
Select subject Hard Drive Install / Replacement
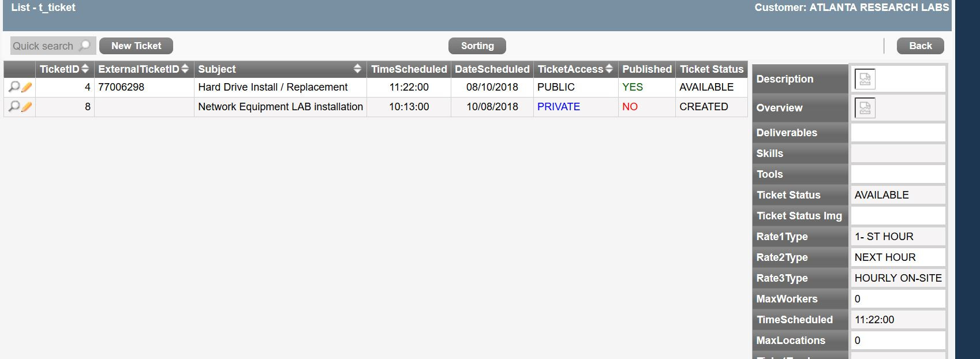(273, 87)
